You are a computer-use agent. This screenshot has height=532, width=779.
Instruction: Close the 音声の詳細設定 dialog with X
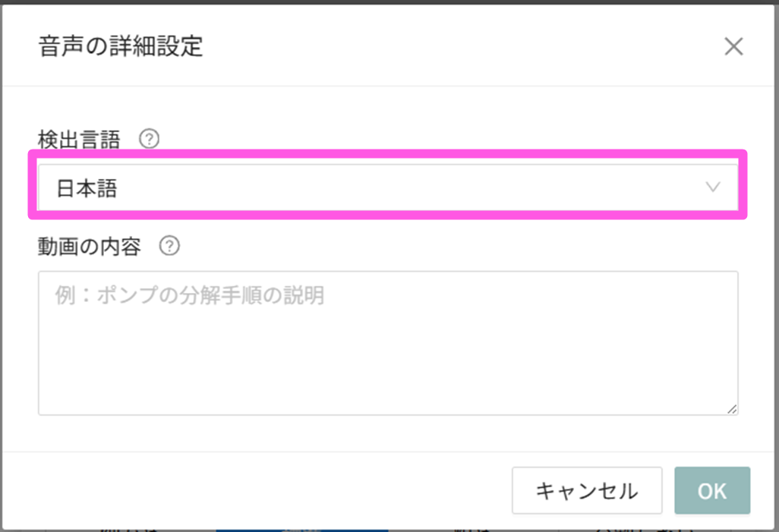733,47
